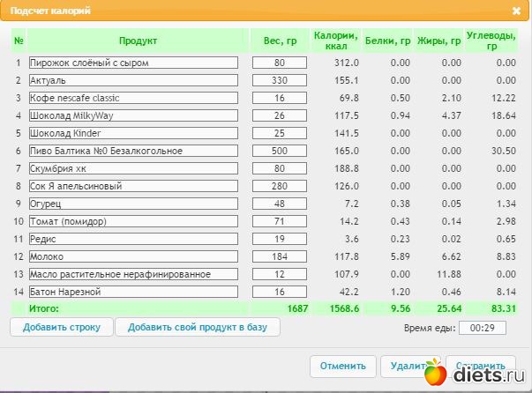Edit product field Томат (помидор)
Image resolution: width=532 pixels, height=393 pixels.
(x=133, y=221)
